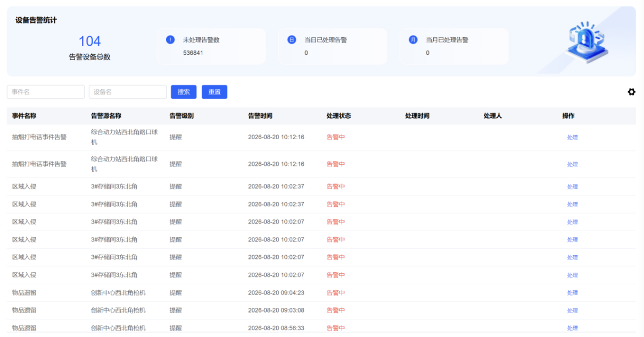Click 物品遗留 in the 09:04:23 row
This screenshot has width=644, height=337.
pyautogui.click(x=24, y=293)
